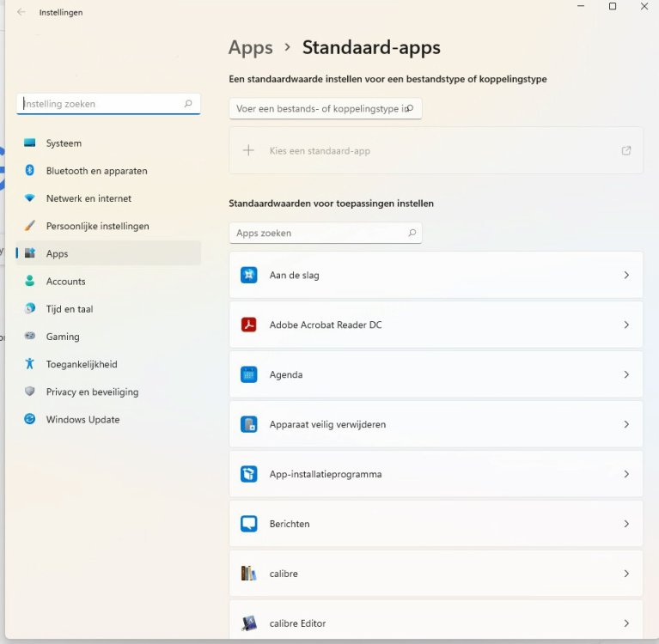
Task: Click the Accounts person icon
Action: coord(30,281)
